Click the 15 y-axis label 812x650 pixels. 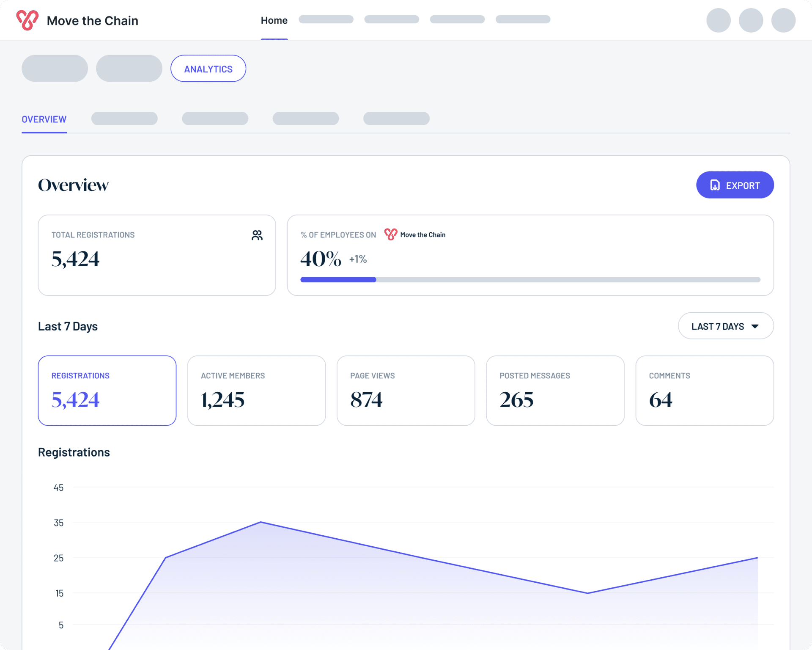[x=59, y=593]
